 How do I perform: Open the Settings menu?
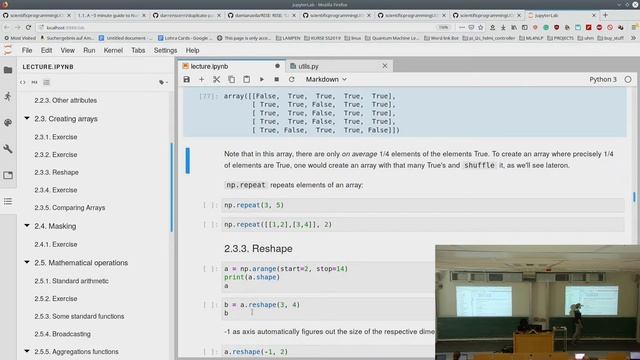165,51
